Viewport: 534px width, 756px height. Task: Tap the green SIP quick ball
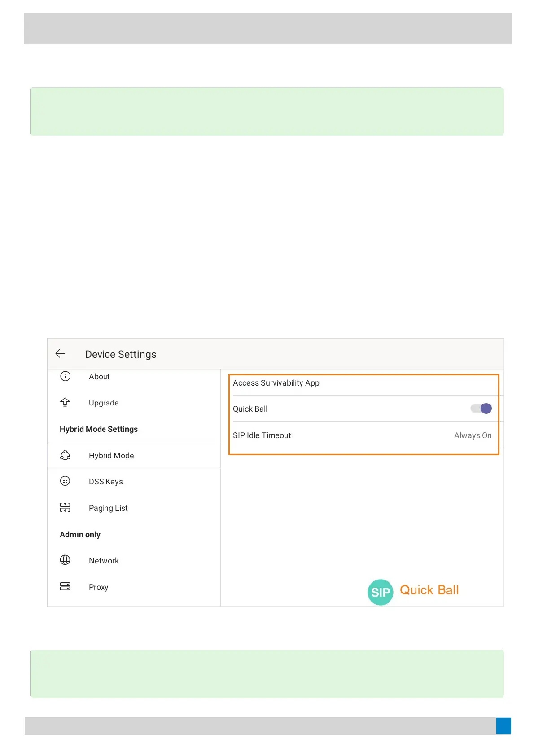pos(381,592)
